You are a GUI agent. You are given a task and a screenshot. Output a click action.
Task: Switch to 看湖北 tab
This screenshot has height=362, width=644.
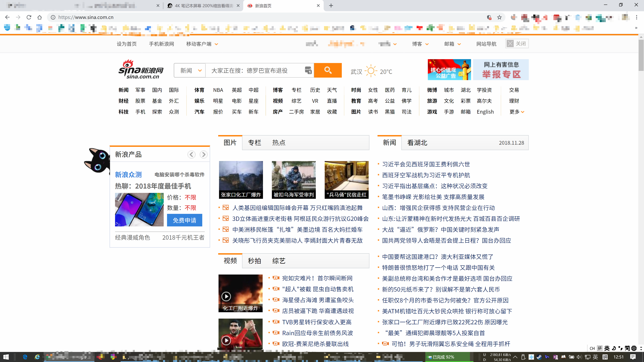coord(417,143)
